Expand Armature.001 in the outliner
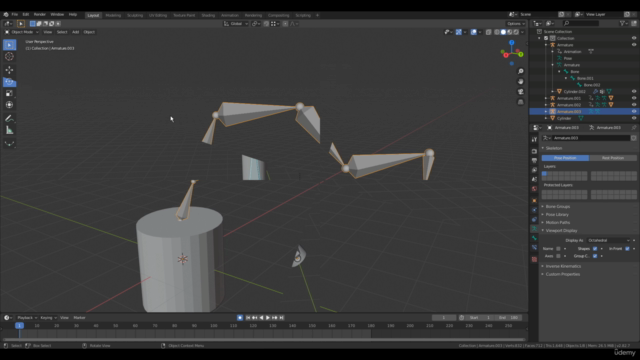Screen dimensions: 640x360 coord(546,98)
